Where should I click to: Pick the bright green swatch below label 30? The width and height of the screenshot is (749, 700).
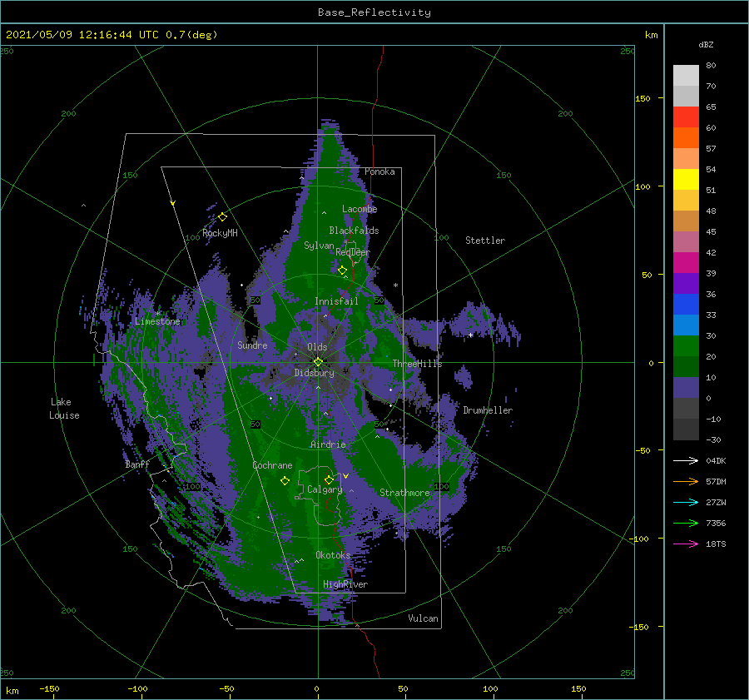[x=686, y=345]
